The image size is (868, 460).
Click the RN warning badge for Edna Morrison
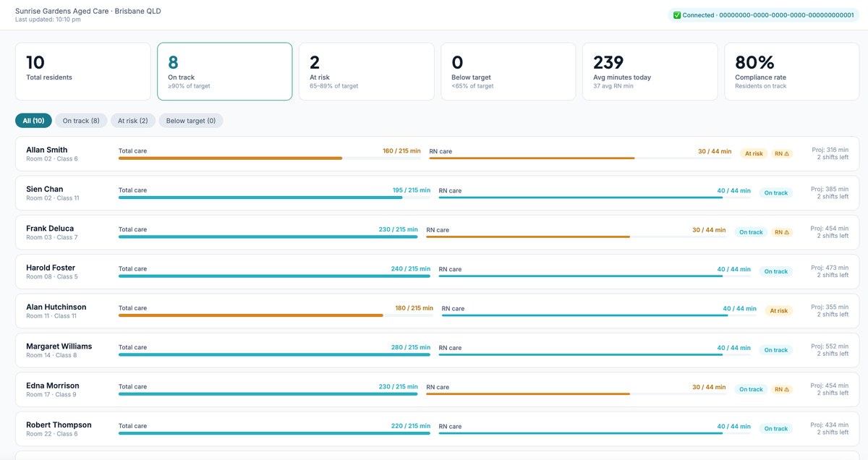tap(782, 389)
